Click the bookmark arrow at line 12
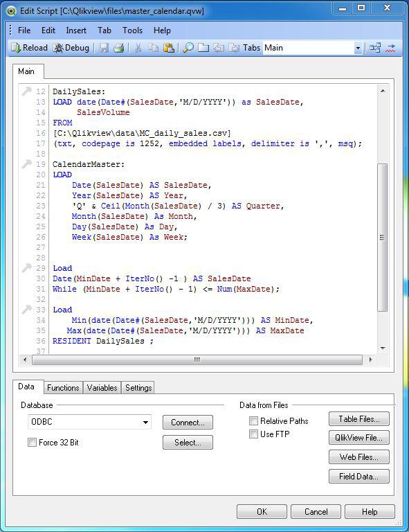This screenshot has height=532, width=409. point(26,91)
